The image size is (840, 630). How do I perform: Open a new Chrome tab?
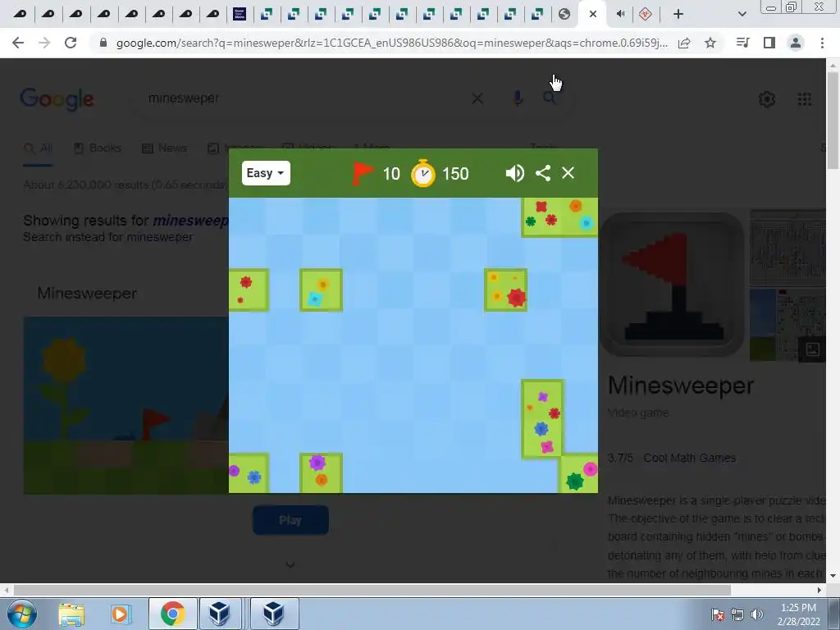[678, 15]
